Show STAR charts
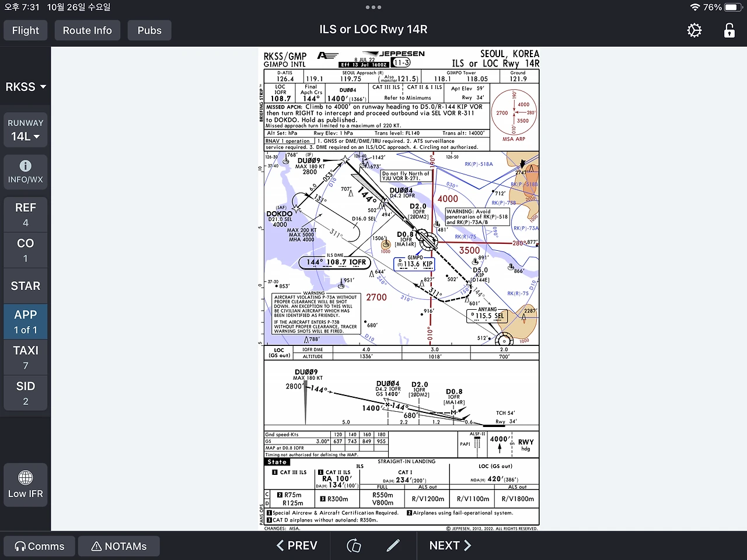The width and height of the screenshot is (747, 560). pyautogui.click(x=26, y=286)
